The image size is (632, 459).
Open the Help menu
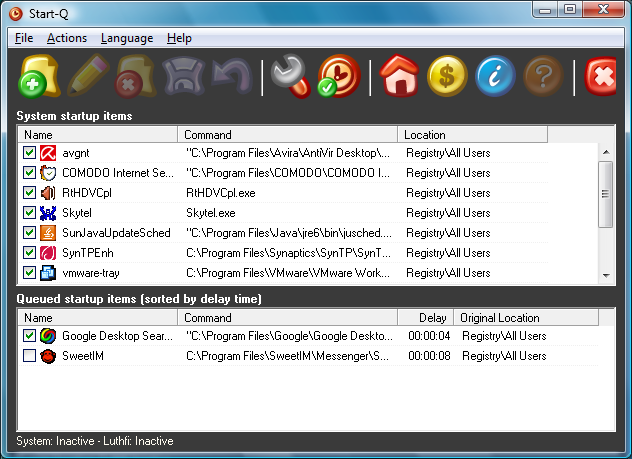[179, 38]
